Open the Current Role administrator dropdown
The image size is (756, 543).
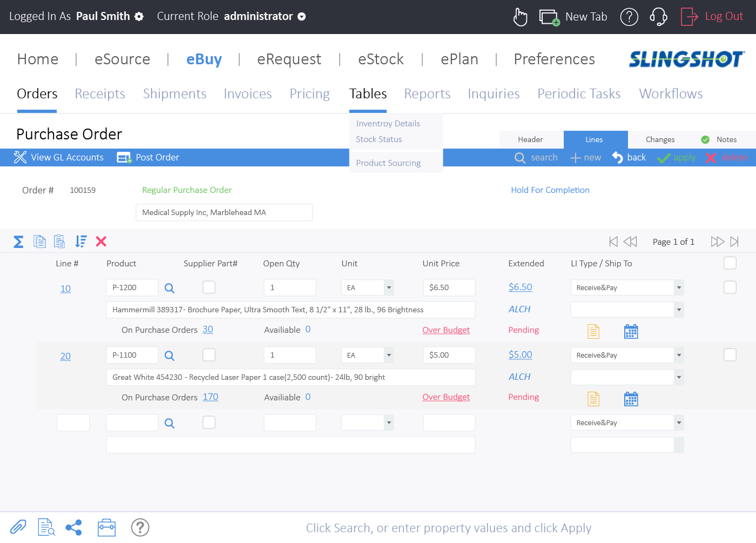tap(302, 17)
